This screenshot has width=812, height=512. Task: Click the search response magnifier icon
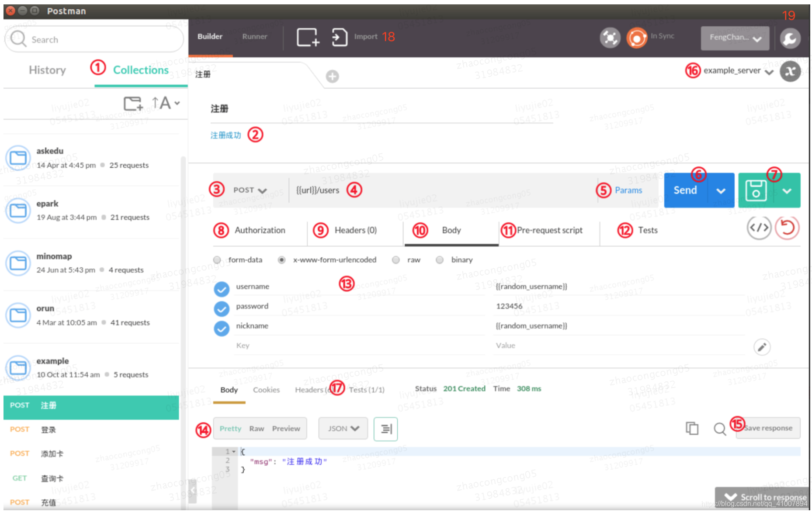(x=719, y=429)
